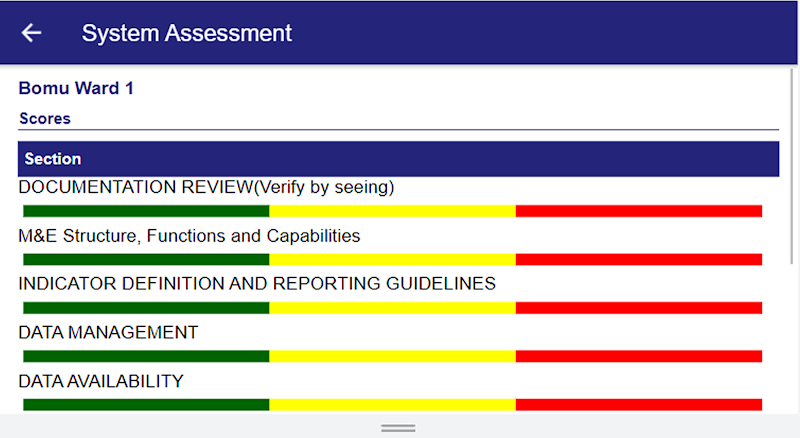Click the Scores label

(x=45, y=118)
